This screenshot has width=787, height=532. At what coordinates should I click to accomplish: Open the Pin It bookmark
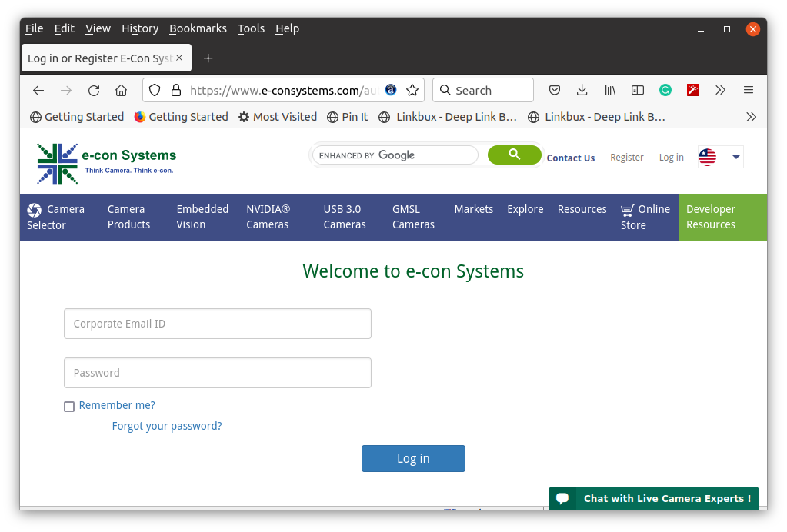(347, 117)
